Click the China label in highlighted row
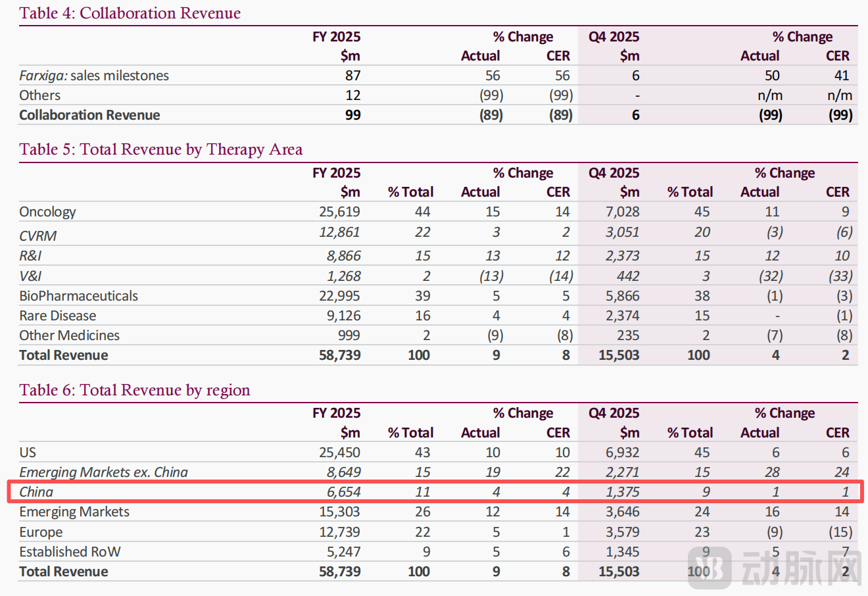Screen dimensions: 868x596 coord(36,492)
